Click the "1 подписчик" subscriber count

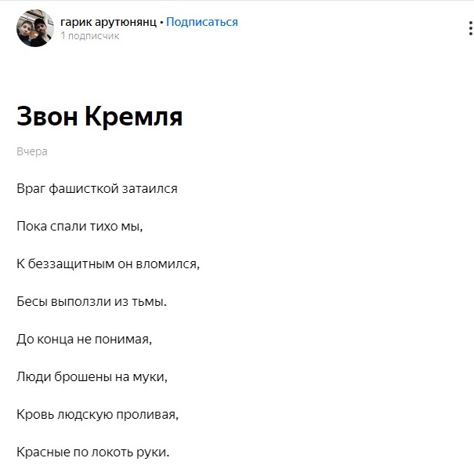[90, 36]
